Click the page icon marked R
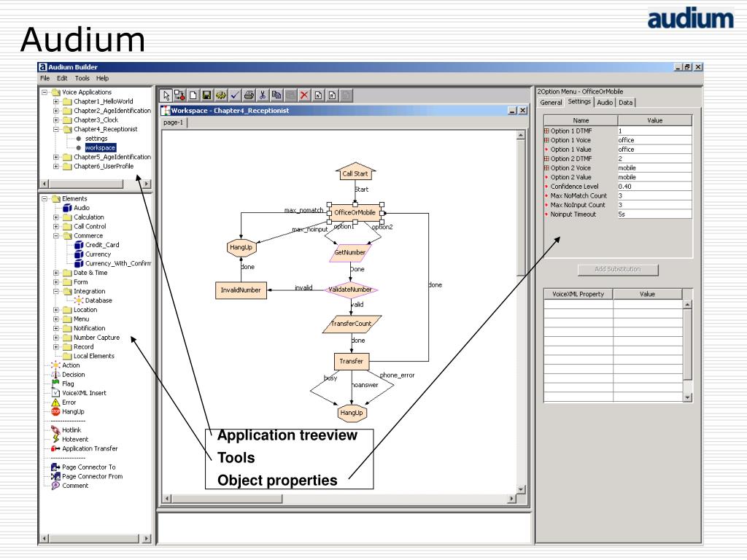The width and height of the screenshot is (747, 560). (332, 96)
